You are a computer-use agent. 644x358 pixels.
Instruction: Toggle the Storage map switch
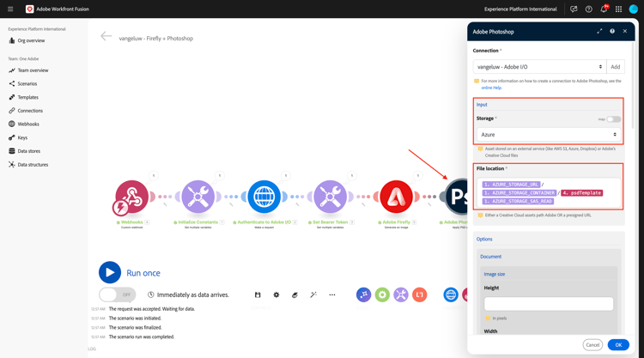click(x=614, y=119)
